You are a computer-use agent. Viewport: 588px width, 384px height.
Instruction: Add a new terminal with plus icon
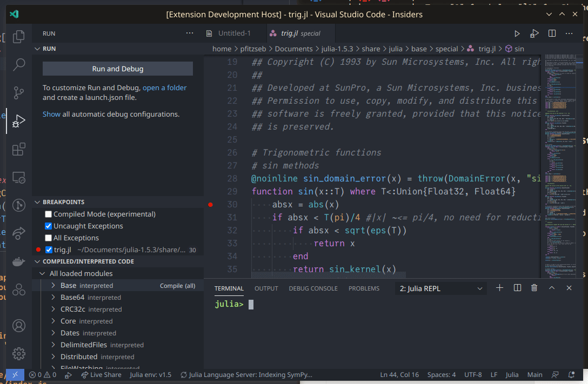[x=499, y=288]
